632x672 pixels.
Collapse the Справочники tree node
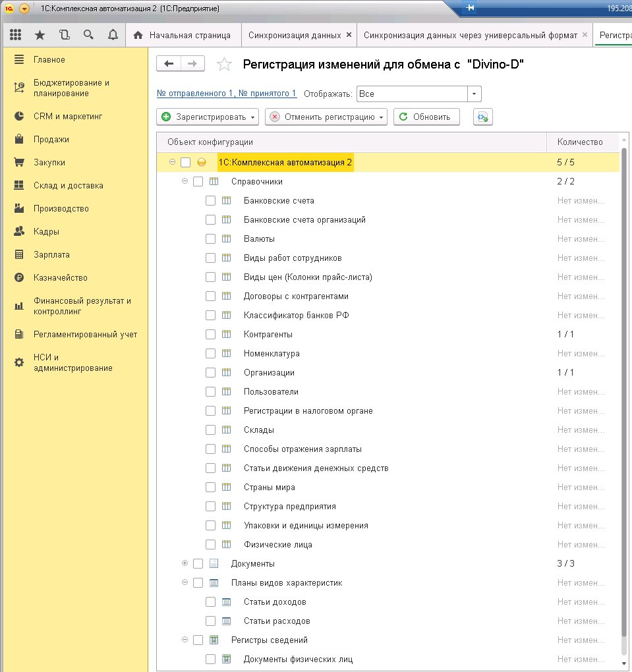click(x=185, y=181)
